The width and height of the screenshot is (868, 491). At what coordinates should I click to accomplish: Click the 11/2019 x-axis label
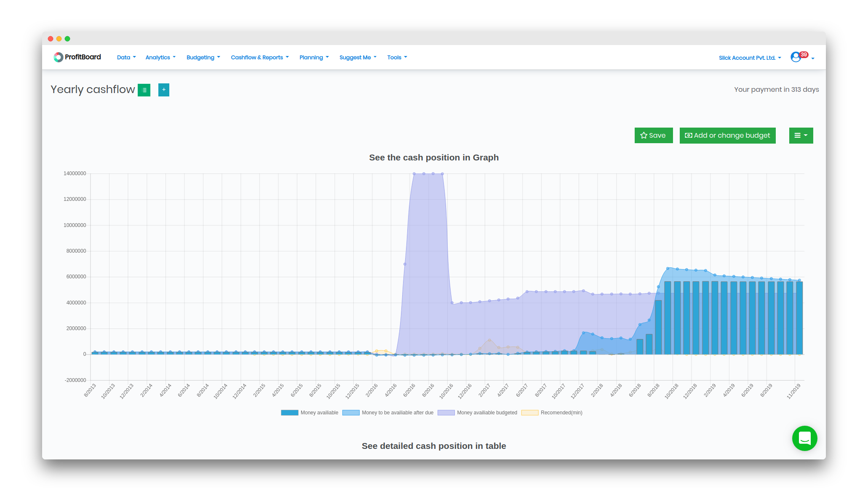(793, 392)
